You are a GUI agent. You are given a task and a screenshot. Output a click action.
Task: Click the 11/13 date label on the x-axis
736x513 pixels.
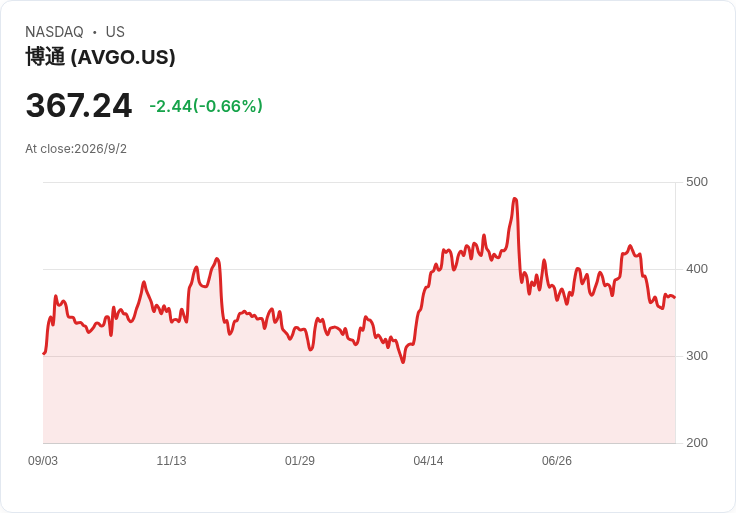coord(171,461)
